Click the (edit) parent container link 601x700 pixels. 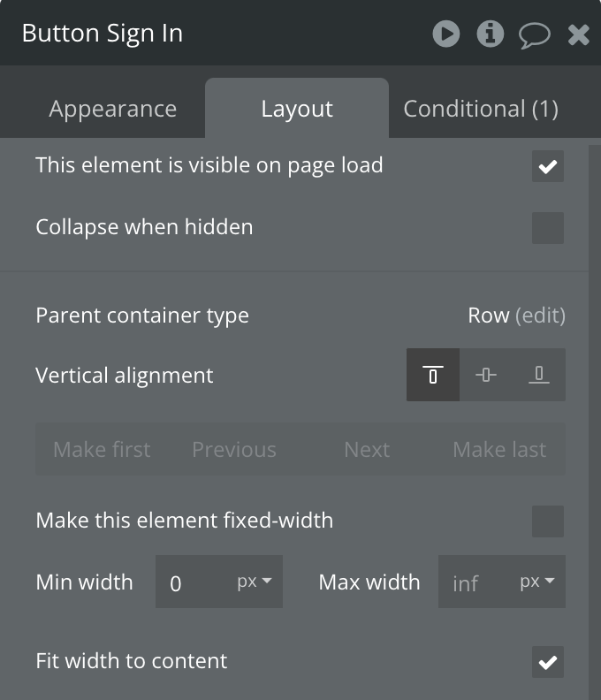click(540, 316)
